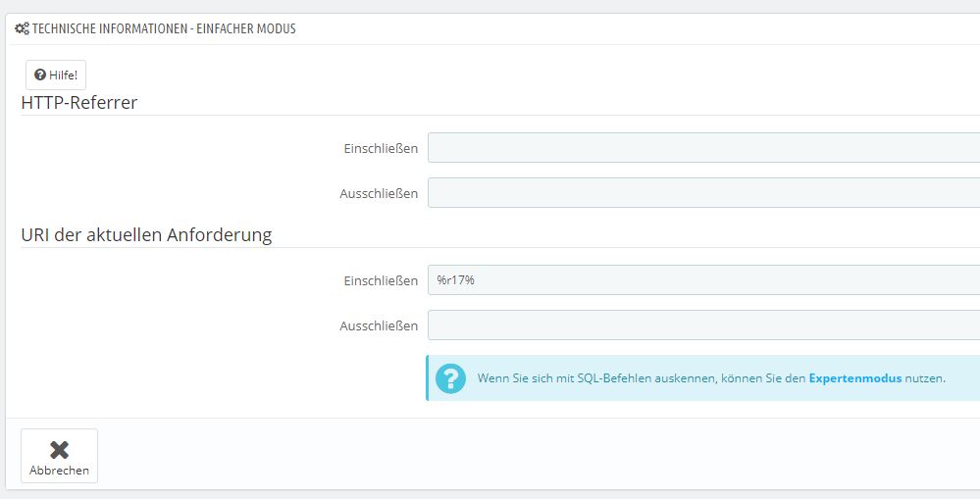
Task: Open help via the Hilfe! label
Action: pyautogui.click(x=63, y=75)
